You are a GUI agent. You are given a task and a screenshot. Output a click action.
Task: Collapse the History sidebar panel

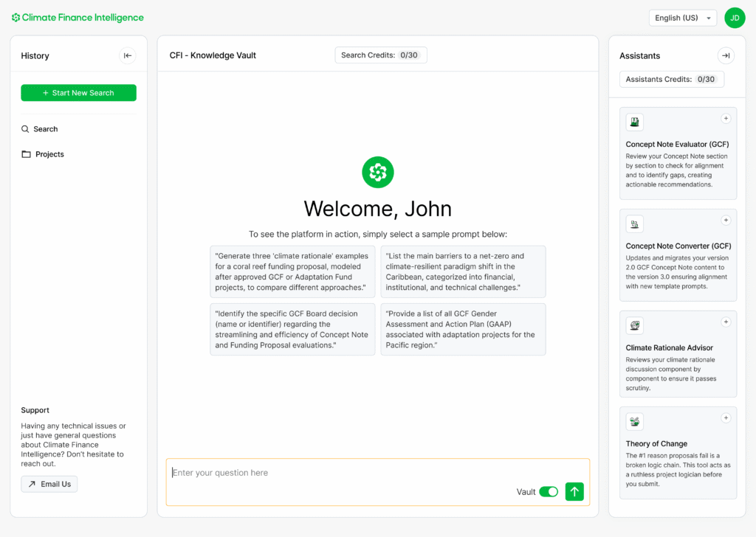point(128,55)
